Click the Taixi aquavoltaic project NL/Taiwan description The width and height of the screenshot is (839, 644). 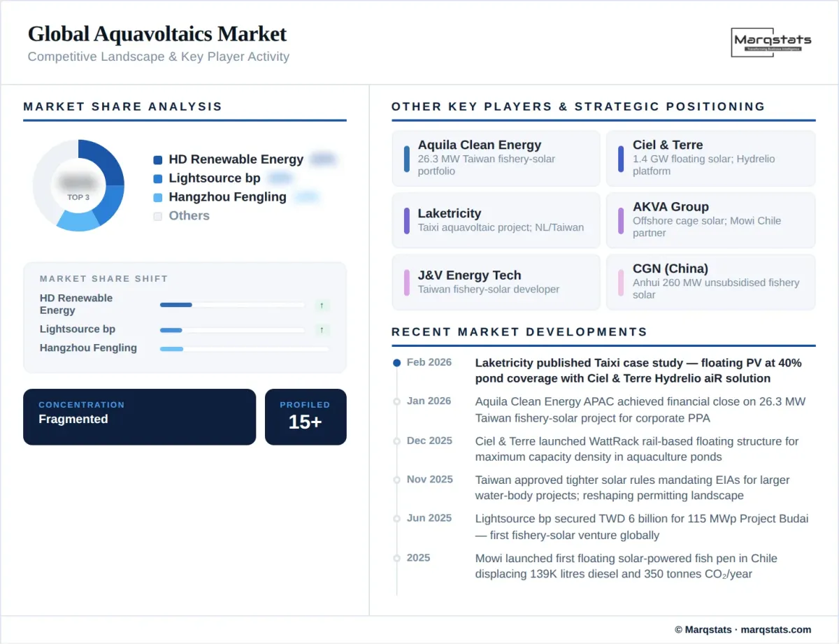pyautogui.click(x=501, y=227)
